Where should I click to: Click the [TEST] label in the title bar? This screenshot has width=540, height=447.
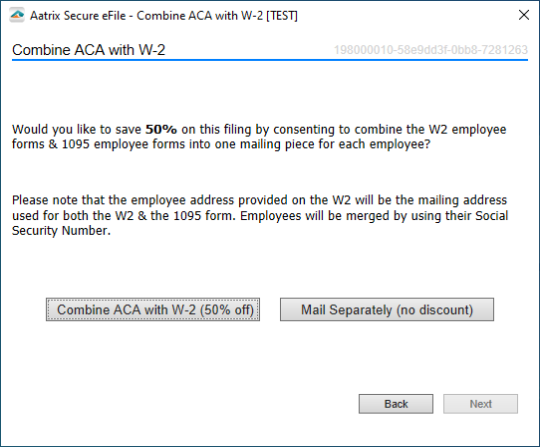pyautogui.click(x=282, y=15)
